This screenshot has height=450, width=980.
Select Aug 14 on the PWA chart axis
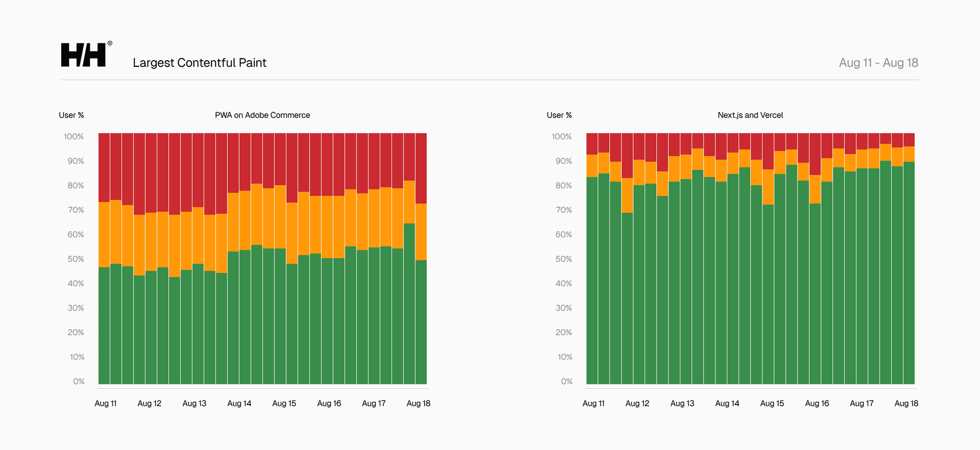point(239,404)
